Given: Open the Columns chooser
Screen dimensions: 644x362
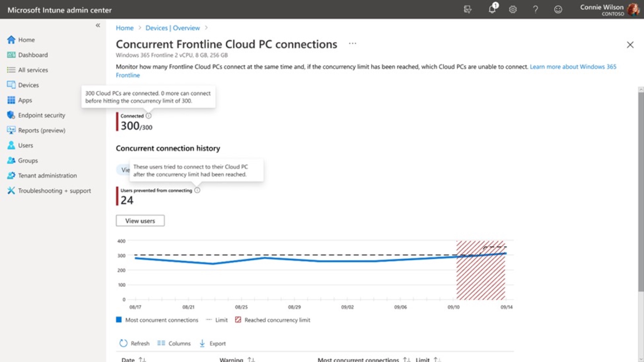Looking at the screenshot, I should pos(174,343).
